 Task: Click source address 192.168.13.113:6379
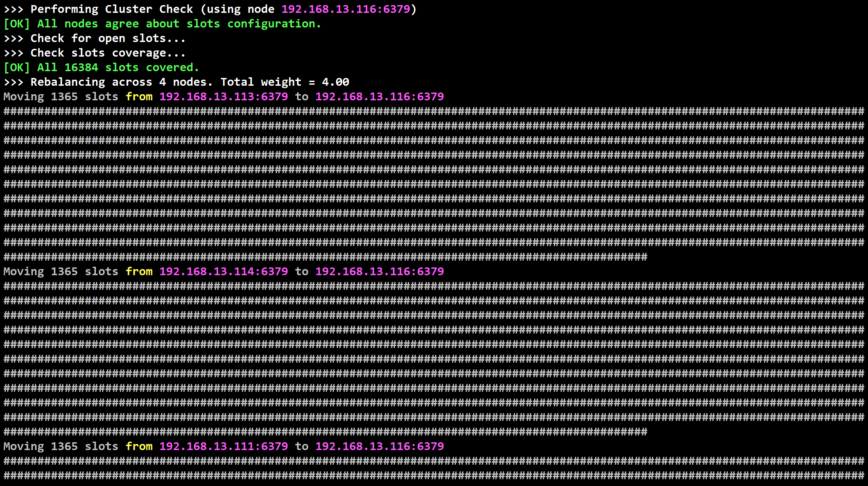(224, 97)
